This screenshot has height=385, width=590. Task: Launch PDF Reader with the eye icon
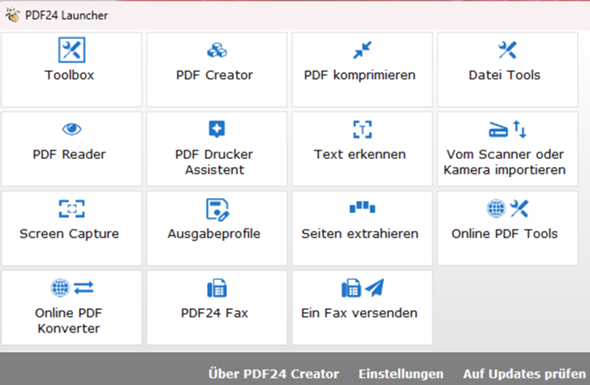coord(71,149)
